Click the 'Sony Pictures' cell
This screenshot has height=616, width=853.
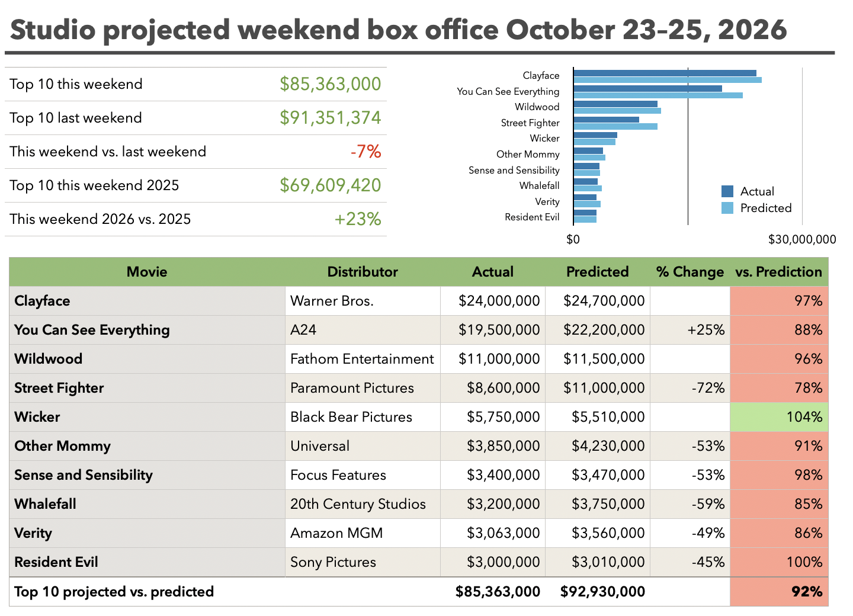pyautogui.click(x=363, y=562)
